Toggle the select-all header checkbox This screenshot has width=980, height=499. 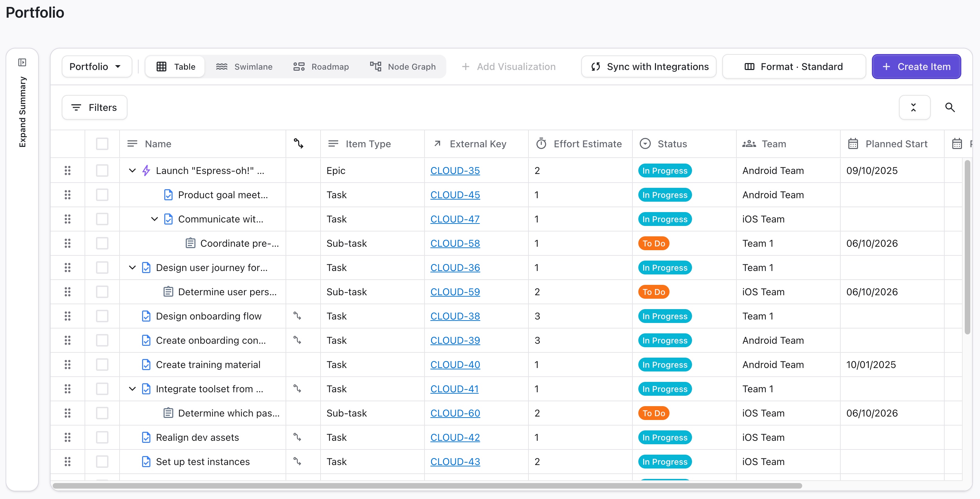(x=102, y=144)
